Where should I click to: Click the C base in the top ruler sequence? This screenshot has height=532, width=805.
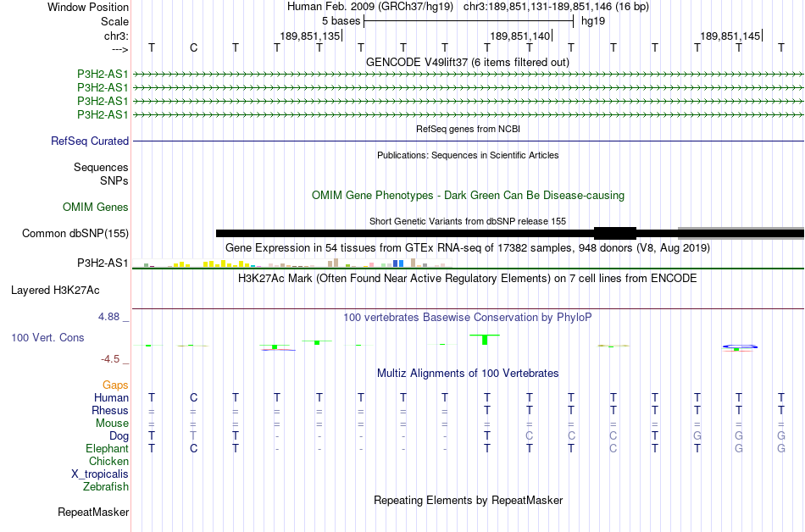(193, 47)
